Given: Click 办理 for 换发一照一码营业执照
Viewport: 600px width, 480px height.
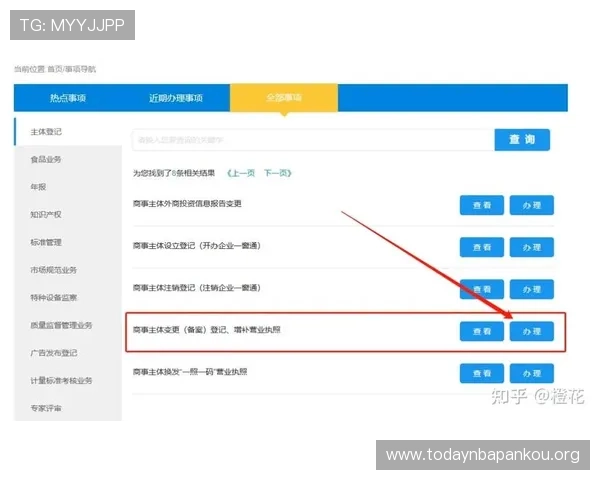Looking at the screenshot, I should coord(532,373).
